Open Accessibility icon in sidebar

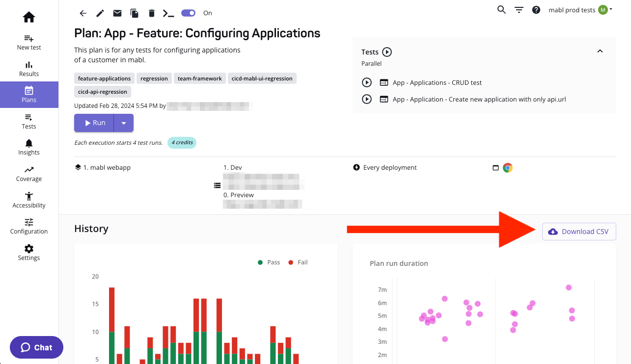(x=29, y=196)
